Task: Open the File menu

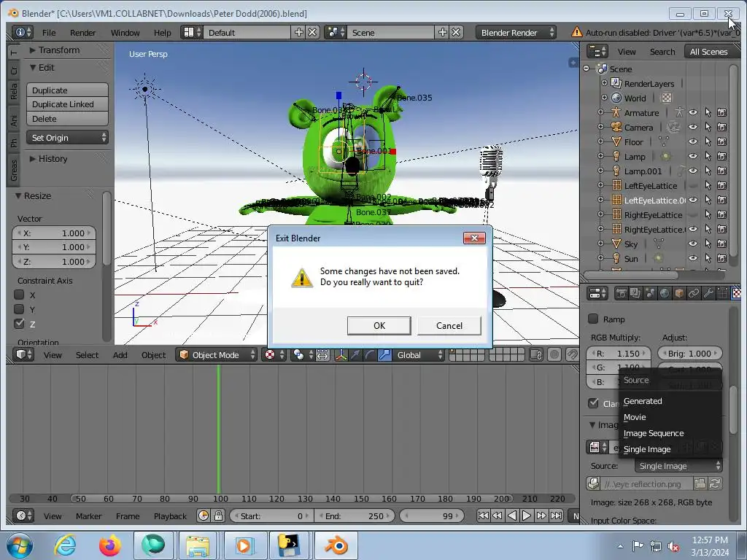Action: coord(49,32)
